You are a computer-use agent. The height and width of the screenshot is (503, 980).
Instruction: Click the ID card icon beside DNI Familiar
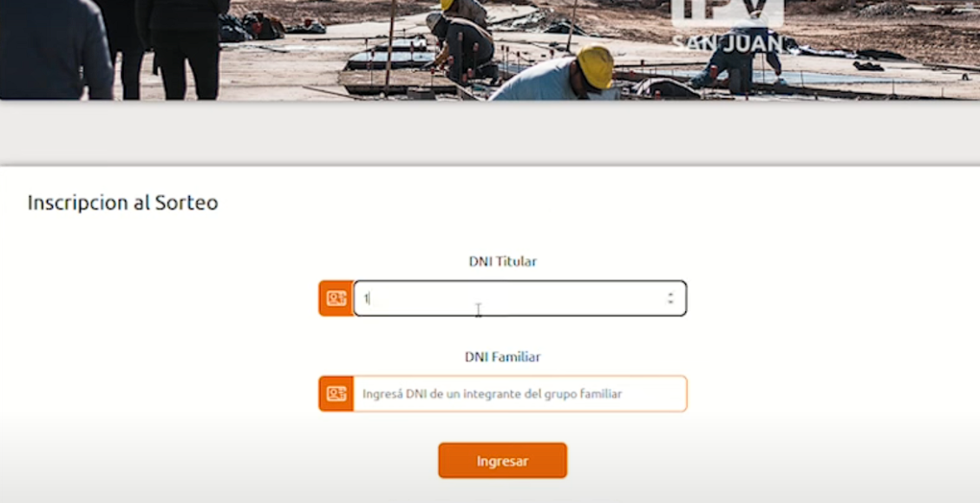click(x=336, y=394)
